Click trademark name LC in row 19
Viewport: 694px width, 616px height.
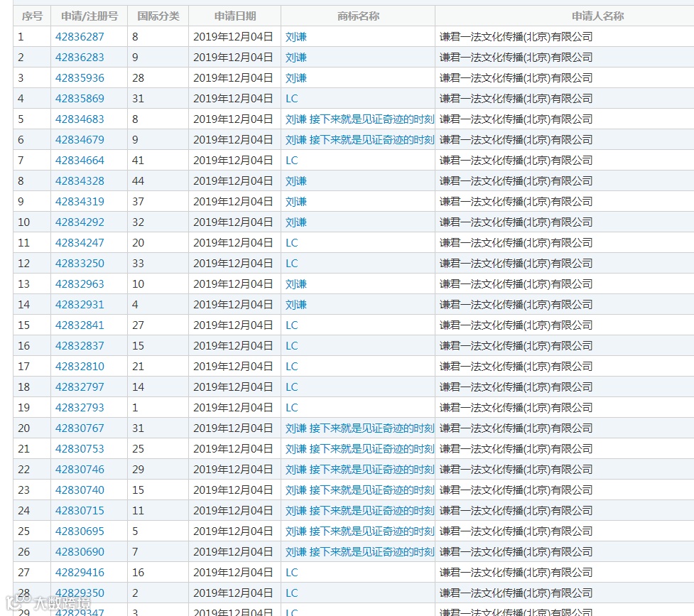(292, 407)
